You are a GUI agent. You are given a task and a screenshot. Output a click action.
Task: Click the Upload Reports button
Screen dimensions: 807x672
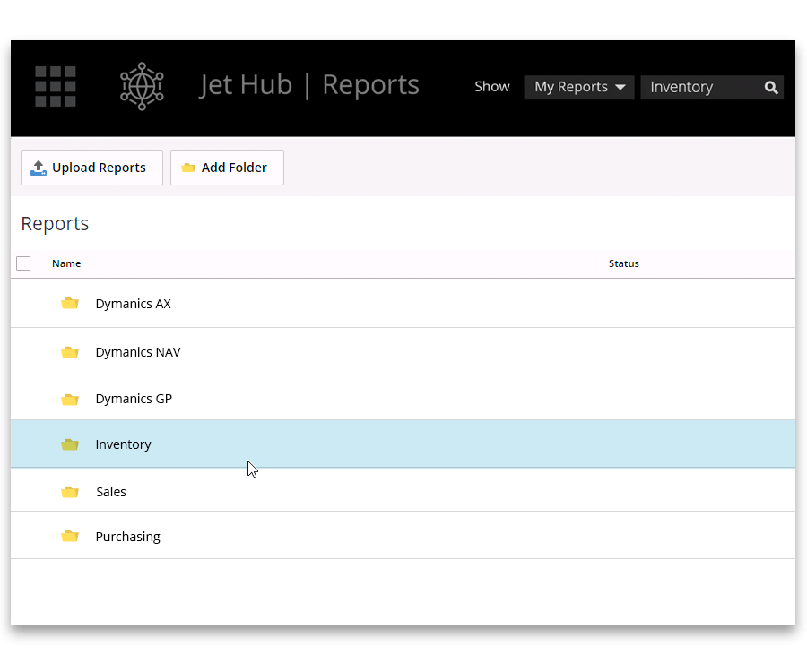point(91,168)
